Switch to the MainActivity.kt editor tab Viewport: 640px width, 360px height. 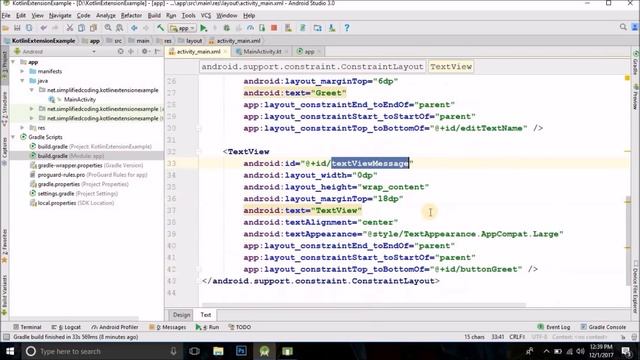pyautogui.click(x=262, y=51)
